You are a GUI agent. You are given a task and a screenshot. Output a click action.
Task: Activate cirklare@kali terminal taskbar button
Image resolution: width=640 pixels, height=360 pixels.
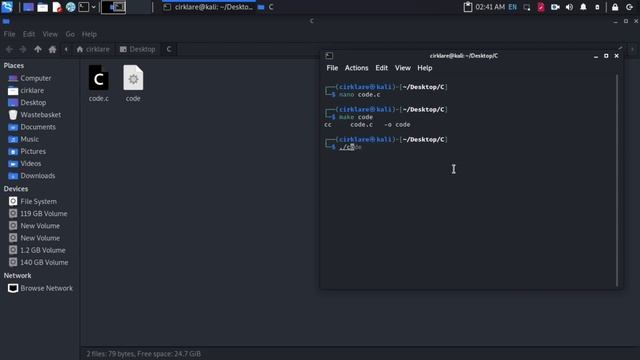pos(208,7)
